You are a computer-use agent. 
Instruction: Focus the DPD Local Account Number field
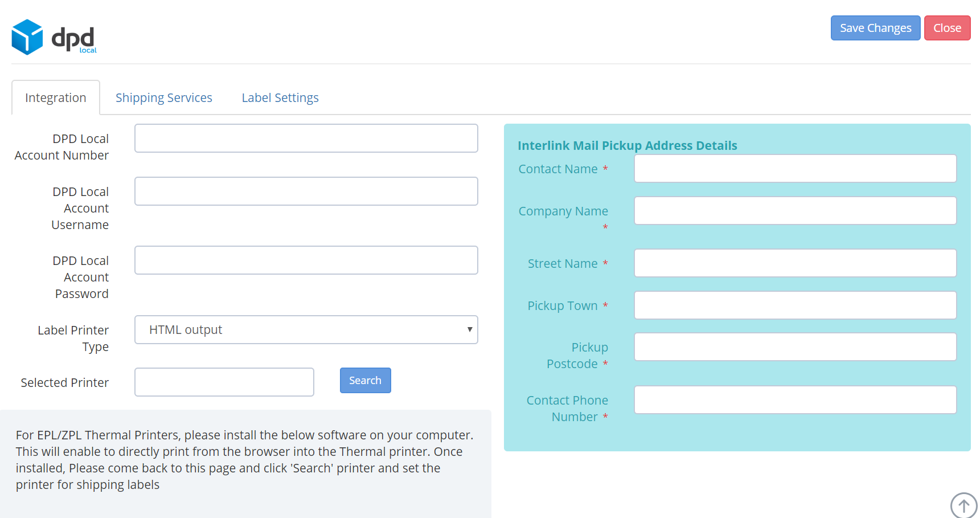306,138
